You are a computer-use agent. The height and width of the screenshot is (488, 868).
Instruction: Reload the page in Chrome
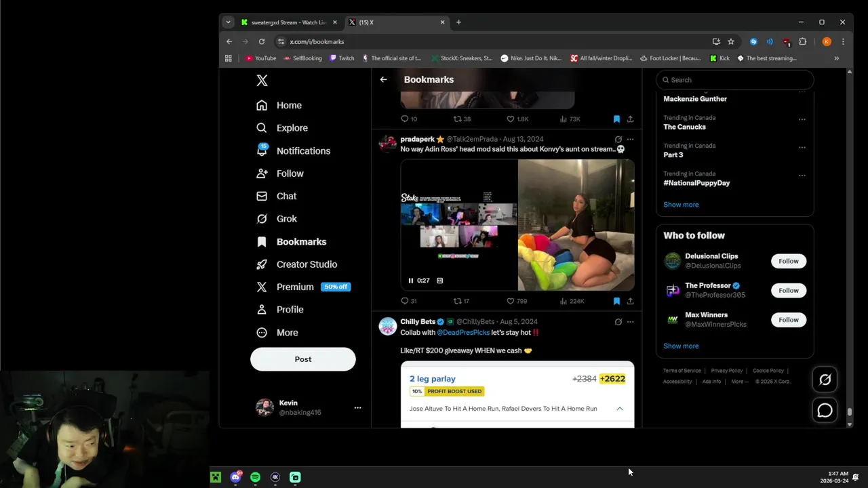click(262, 41)
